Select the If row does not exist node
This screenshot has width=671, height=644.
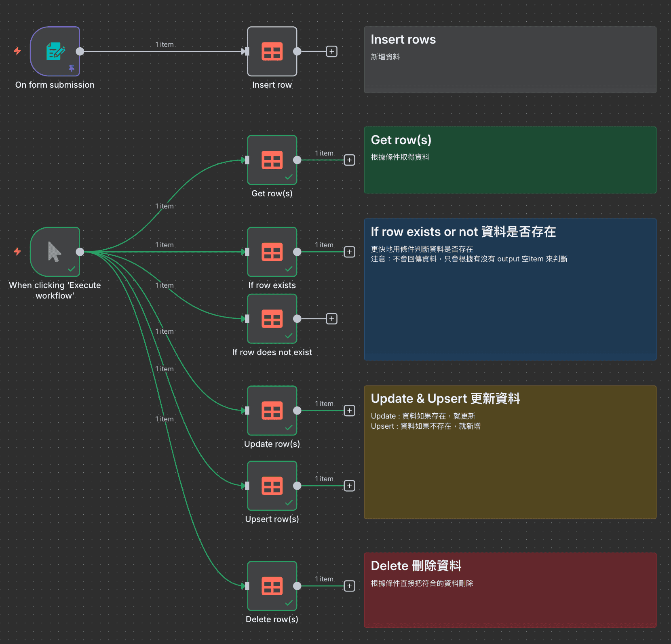tap(272, 319)
